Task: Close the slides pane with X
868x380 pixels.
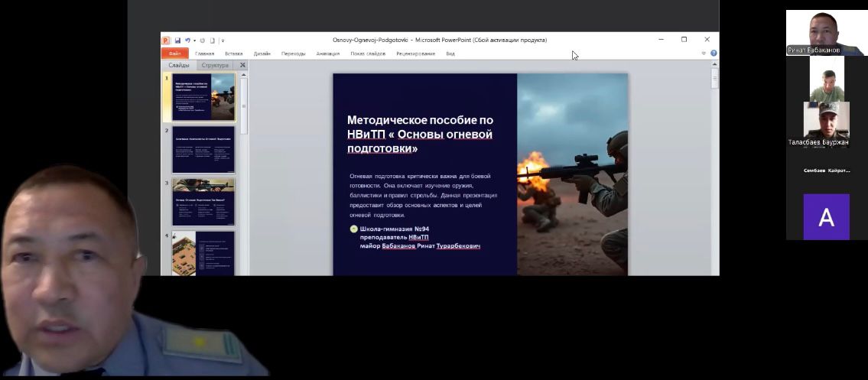Action: (x=243, y=65)
